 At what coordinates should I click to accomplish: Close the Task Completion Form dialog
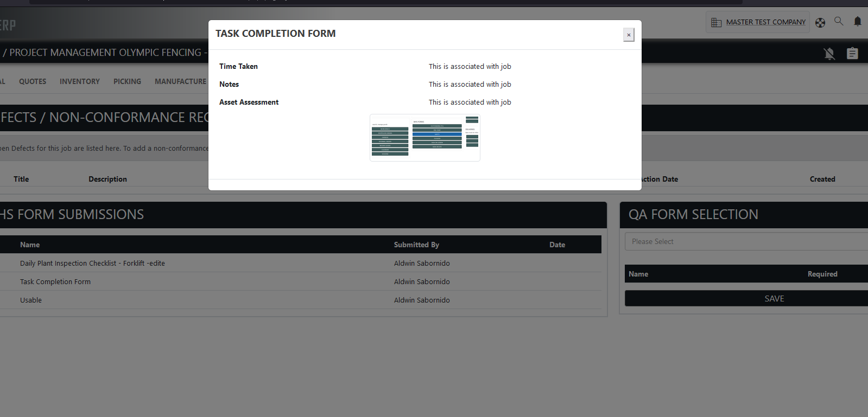pyautogui.click(x=629, y=35)
